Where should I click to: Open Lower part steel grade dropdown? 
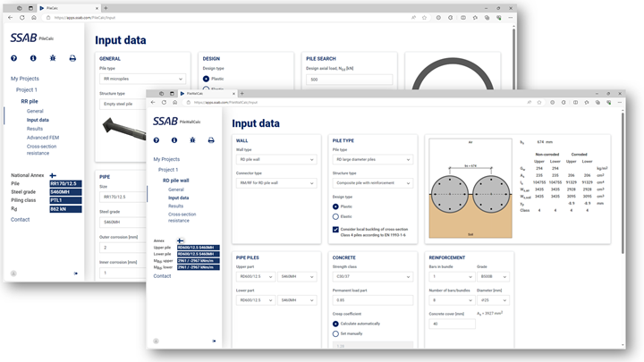pyautogui.click(x=297, y=300)
